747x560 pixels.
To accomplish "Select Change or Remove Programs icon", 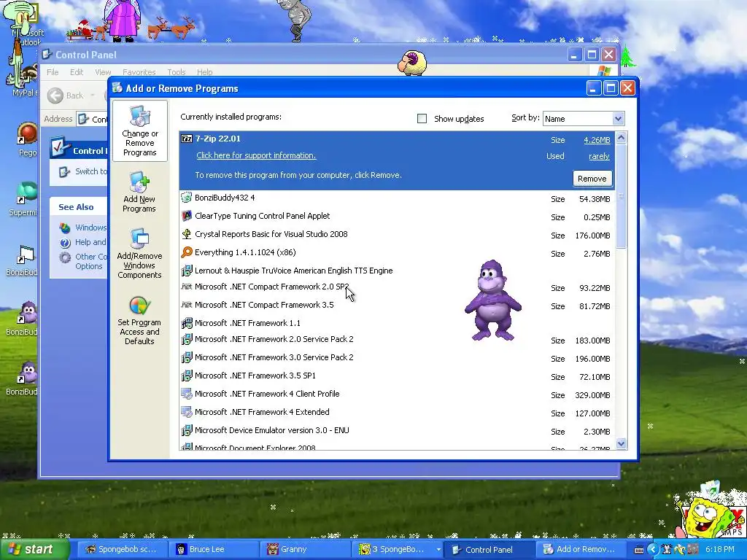I will pyautogui.click(x=139, y=131).
